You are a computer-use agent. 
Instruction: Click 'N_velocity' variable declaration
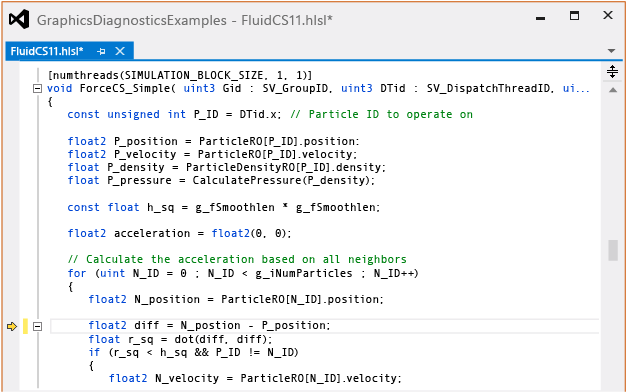point(187,378)
